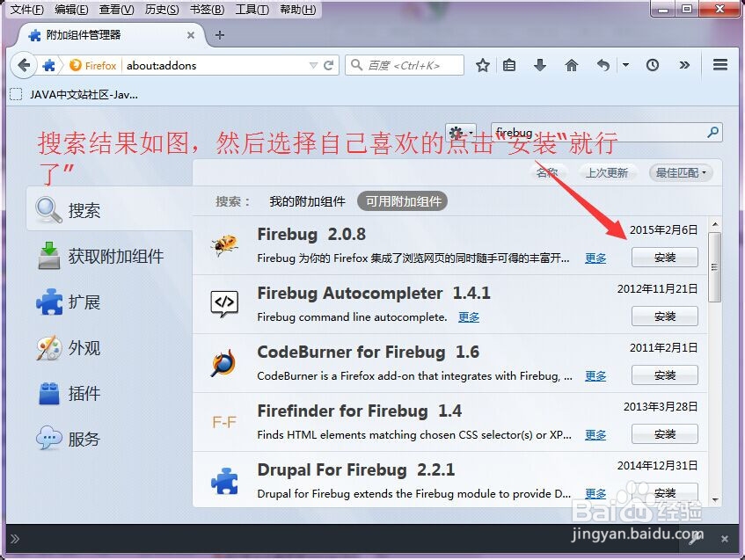Open the 最佳匹配 sort dropdown
The image size is (745, 560).
pyautogui.click(x=681, y=172)
